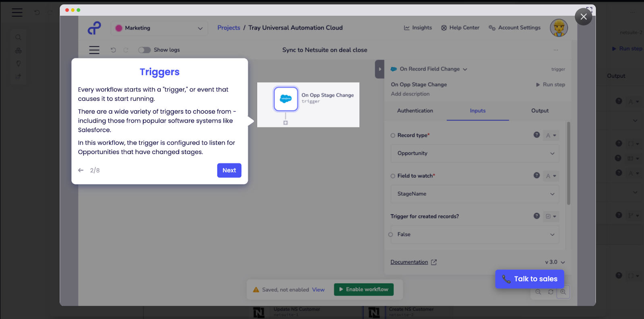The width and height of the screenshot is (644, 319).
Task: Click the Sync to Netsuite on deal close title
Action: pyautogui.click(x=325, y=50)
